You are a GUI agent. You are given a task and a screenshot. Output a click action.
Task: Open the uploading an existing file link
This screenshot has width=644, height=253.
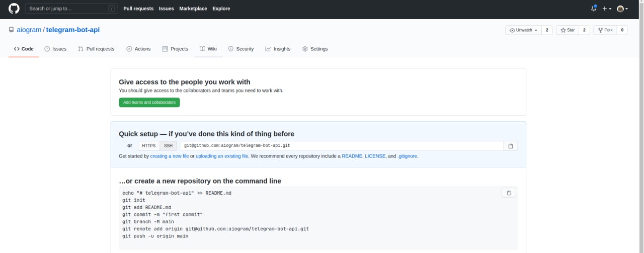click(222, 156)
